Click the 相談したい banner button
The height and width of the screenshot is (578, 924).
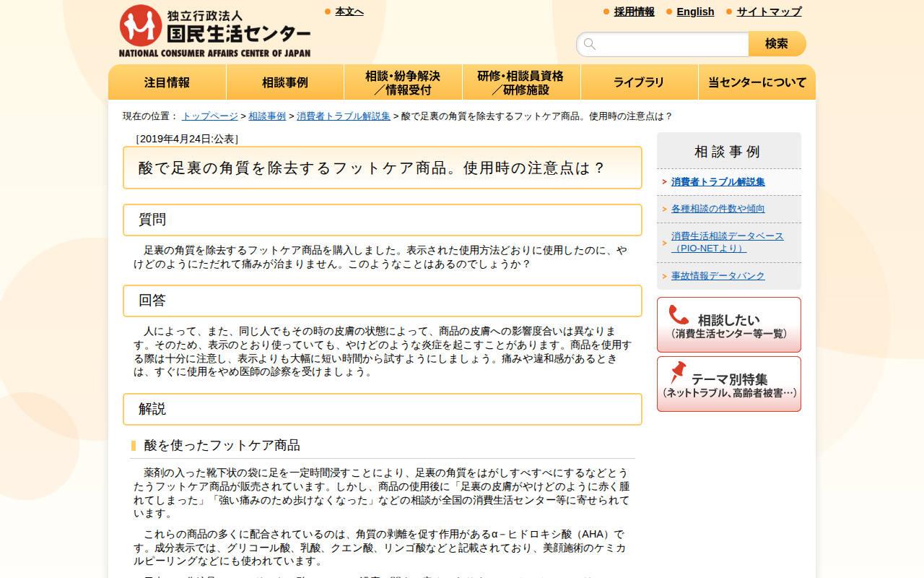(729, 325)
